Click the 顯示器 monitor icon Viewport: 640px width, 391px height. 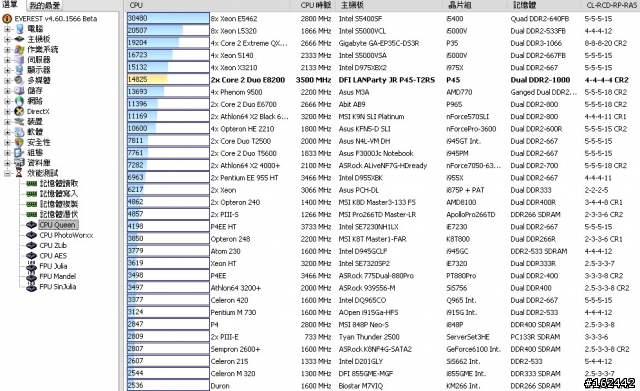(x=19, y=70)
